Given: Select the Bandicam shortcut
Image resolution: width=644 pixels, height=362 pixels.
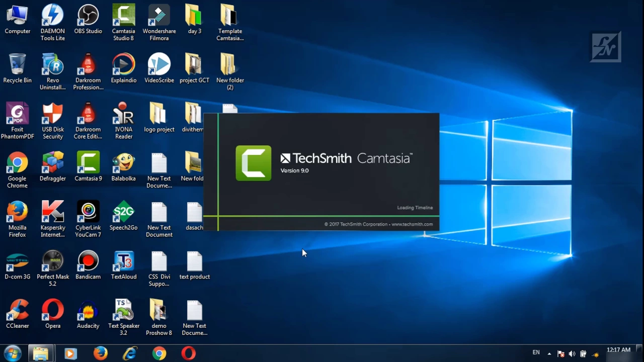Looking at the screenshot, I should pyautogui.click(x=88, y=265).
